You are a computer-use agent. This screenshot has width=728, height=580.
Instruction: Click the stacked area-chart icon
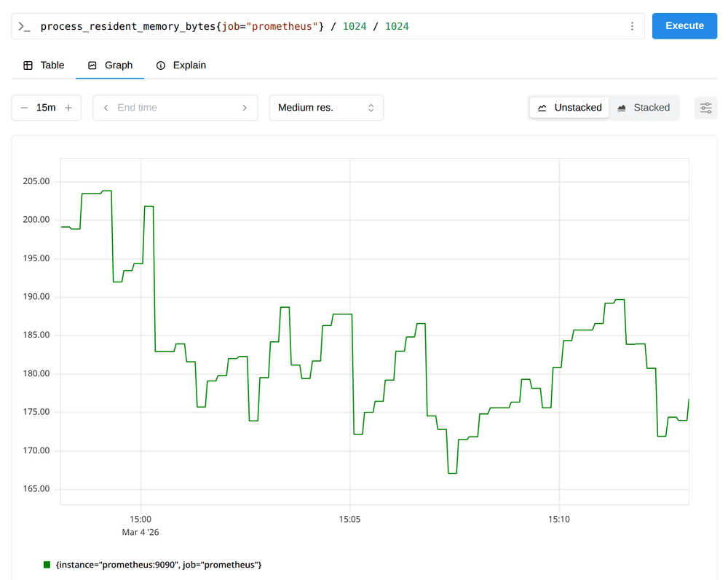(x=622, y=107)
